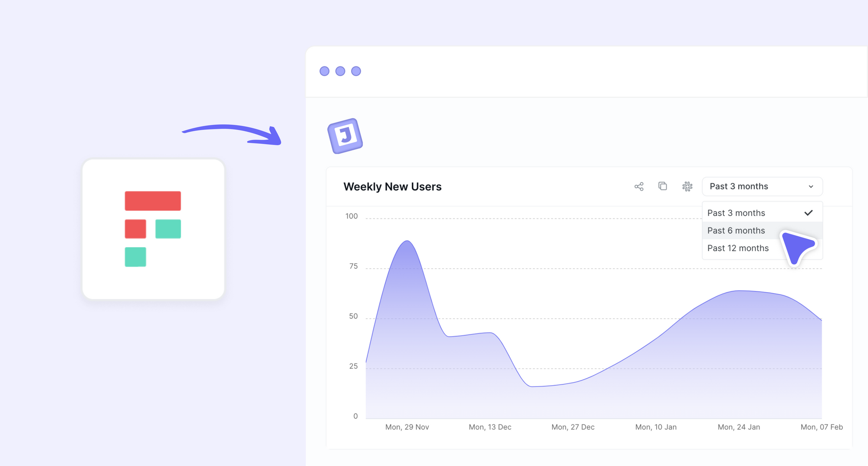Image resolution: width=868 pixels, height=466 pixels.
Task: Click the first window control dot
Action: point(325,71)
